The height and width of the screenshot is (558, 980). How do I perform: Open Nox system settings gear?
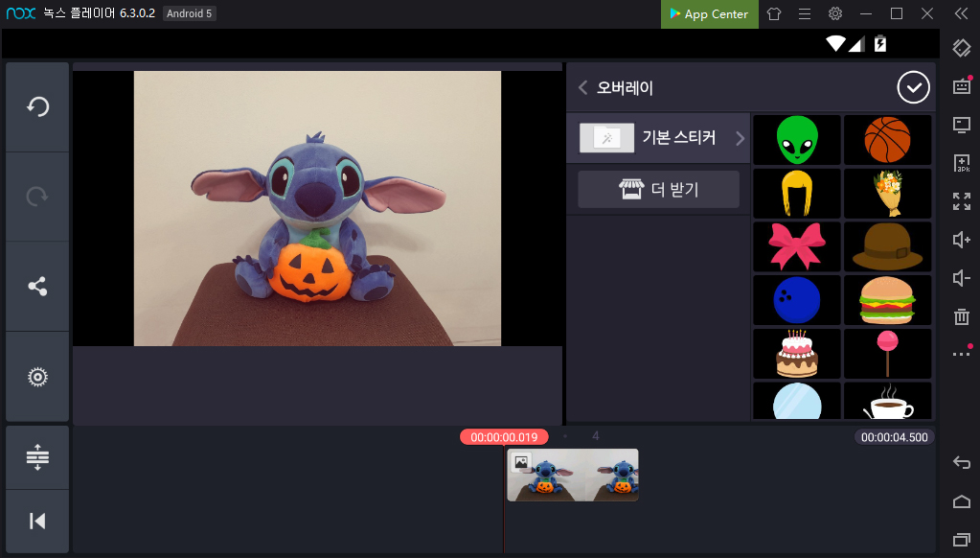(835, 13)
